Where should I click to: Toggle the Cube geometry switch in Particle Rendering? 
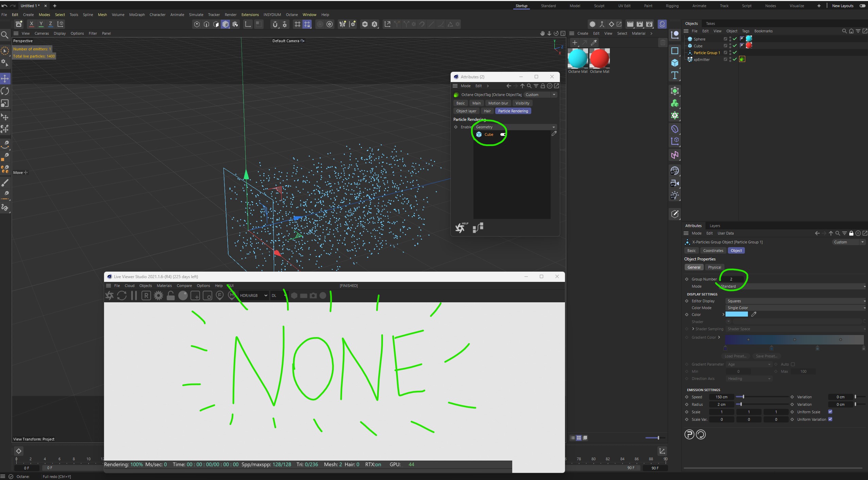click(503, 134)
